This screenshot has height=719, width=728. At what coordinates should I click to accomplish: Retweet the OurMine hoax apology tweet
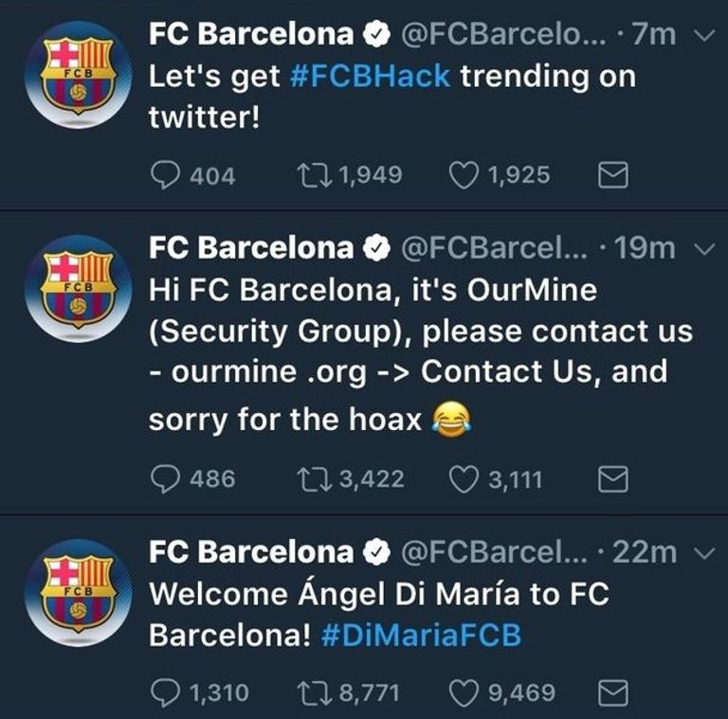(x=312, y=479)
